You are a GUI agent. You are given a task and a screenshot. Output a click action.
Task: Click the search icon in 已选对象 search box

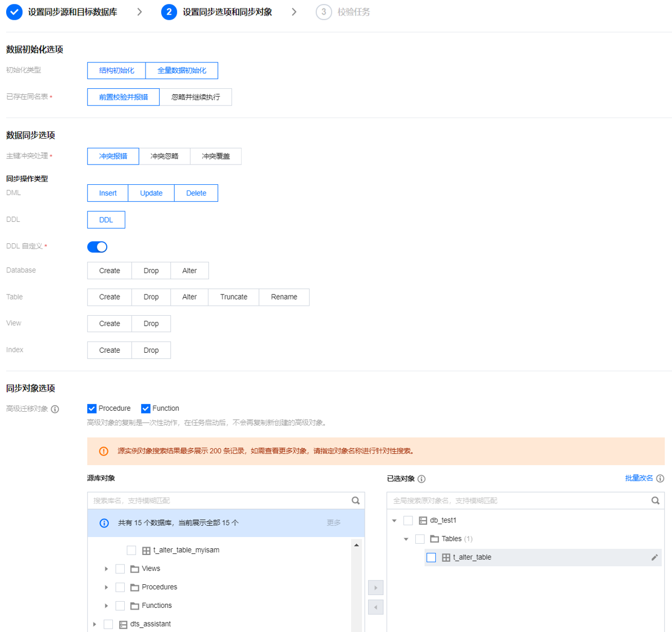point(655,501)
